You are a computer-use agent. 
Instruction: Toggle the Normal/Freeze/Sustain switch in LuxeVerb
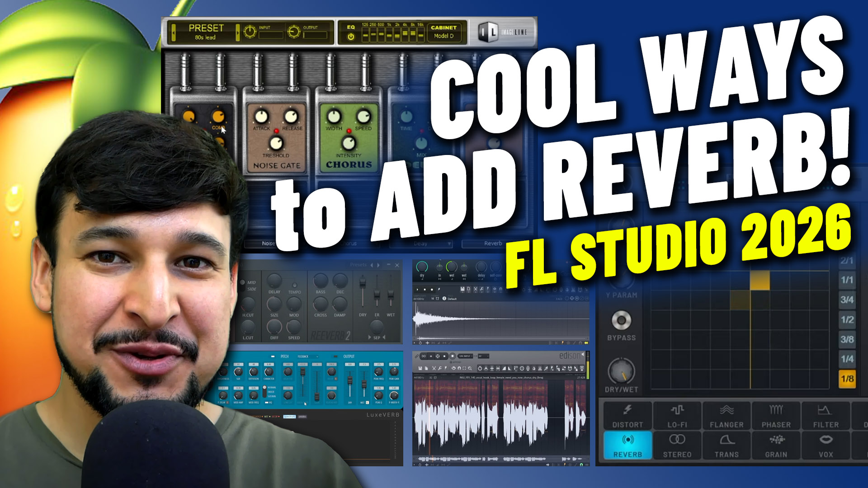tap(264, 391)
